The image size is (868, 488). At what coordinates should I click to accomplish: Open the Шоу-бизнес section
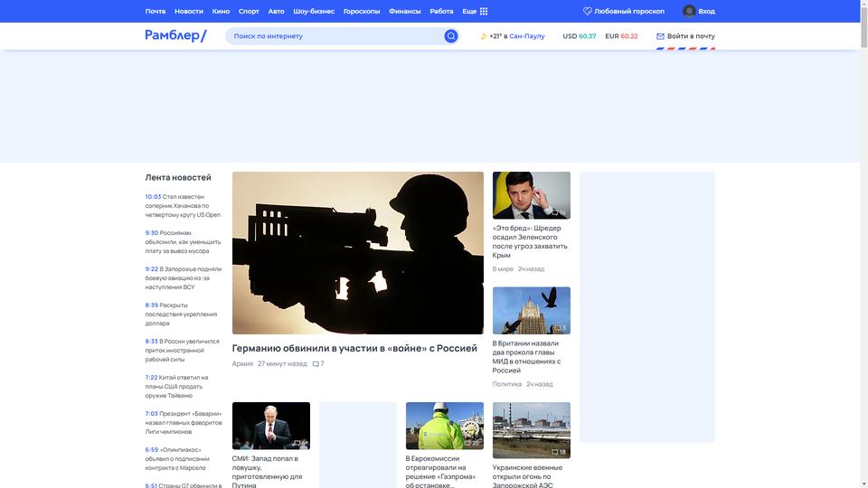pyautogui.click(x=314, y=11)
